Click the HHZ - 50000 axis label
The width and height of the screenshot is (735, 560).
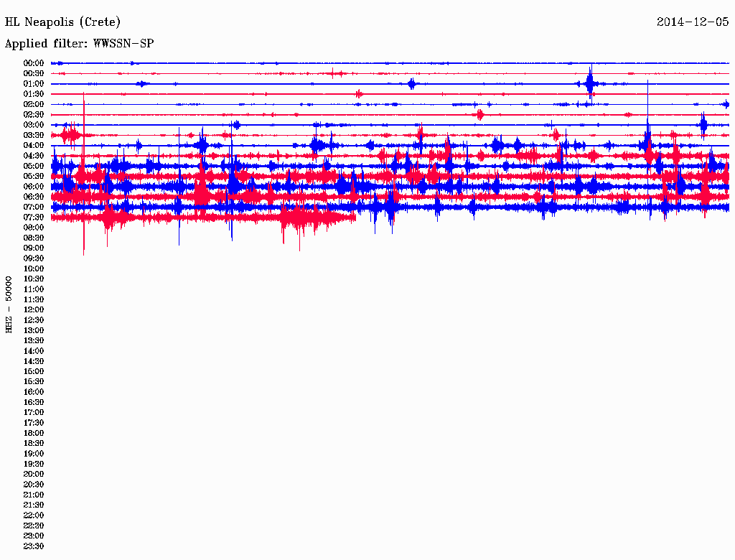point(9,304)
